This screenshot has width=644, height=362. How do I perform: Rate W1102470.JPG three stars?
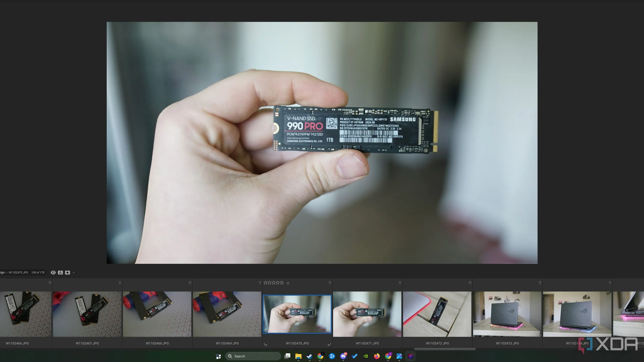coord(274,283)
